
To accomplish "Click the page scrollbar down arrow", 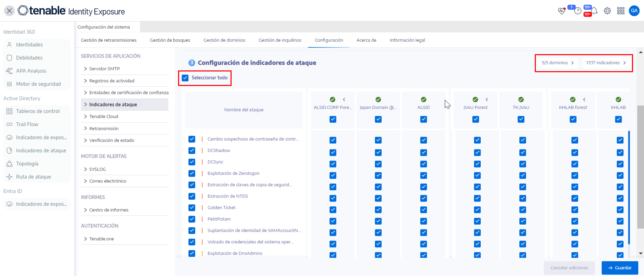I will pyautogui.click(x=640, y=253).
